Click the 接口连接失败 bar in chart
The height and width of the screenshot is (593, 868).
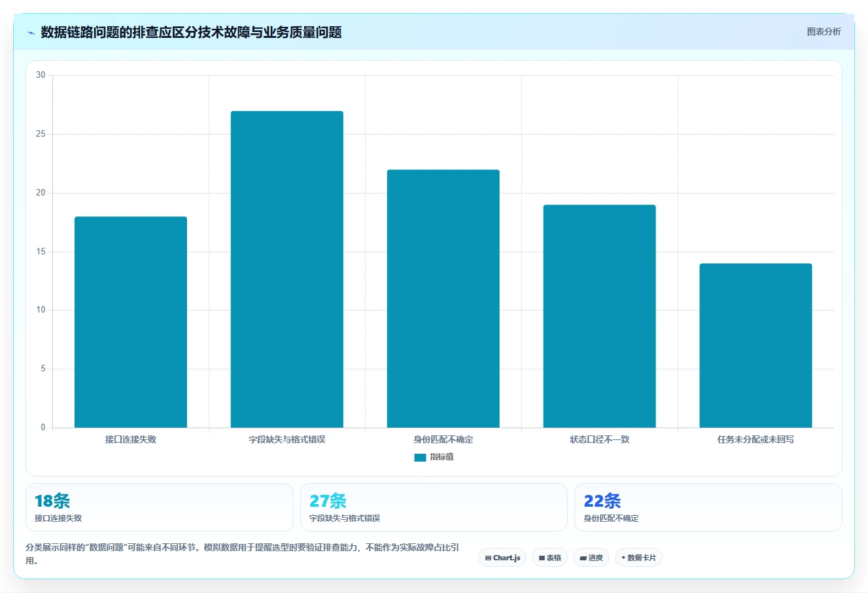[131, 322]
